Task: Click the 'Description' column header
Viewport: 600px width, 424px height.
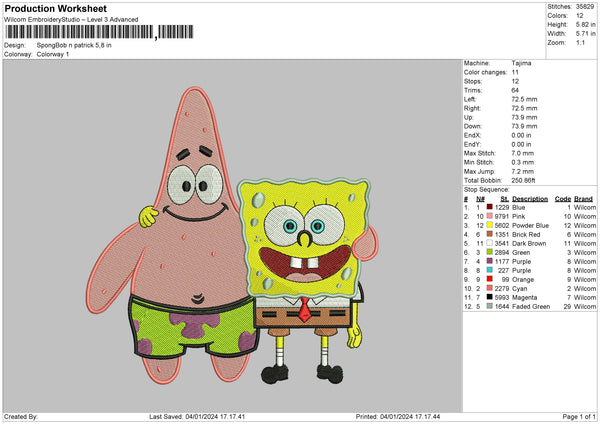Action: [x=530, y=199]
